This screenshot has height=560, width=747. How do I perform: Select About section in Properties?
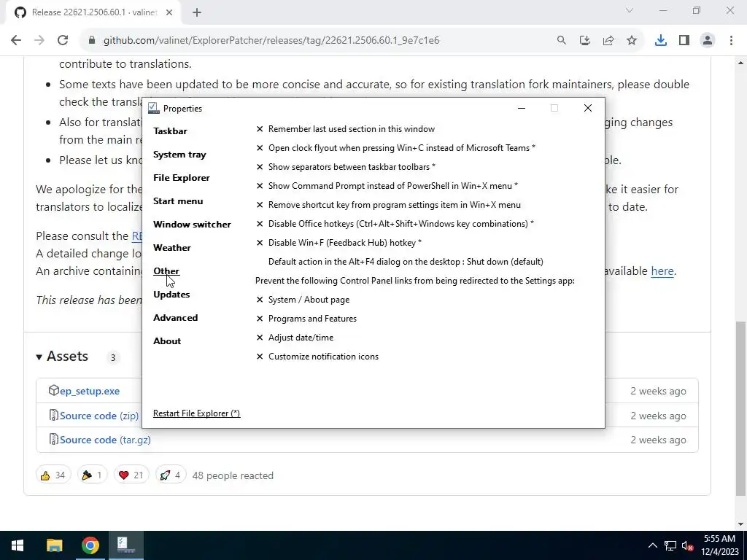[167, 341]
